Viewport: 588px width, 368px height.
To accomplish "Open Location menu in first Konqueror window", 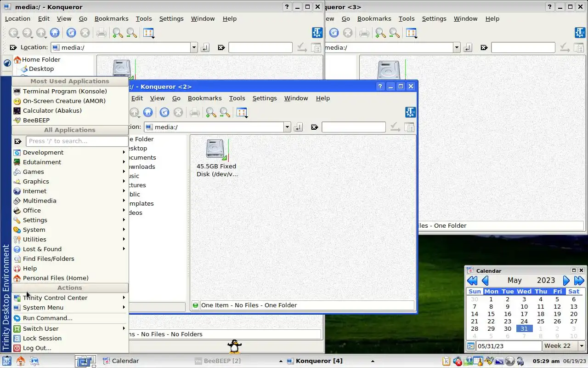I will (17, 18).
